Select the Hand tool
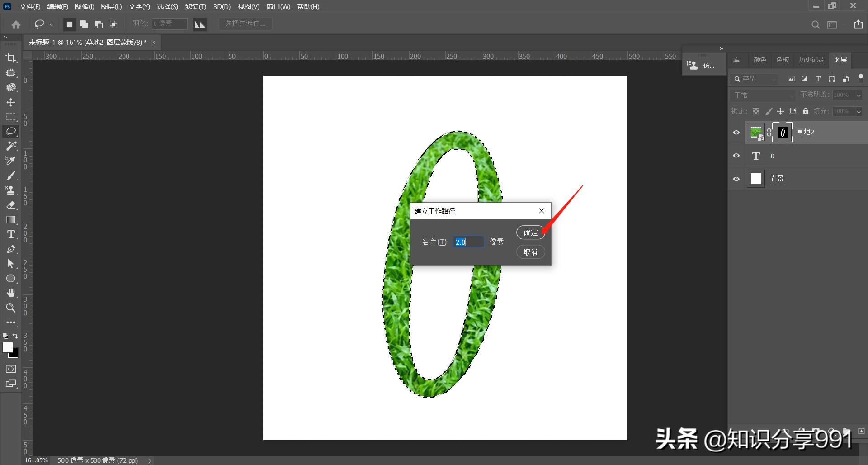This screenshot has height=465, width=868. [11, 293]
